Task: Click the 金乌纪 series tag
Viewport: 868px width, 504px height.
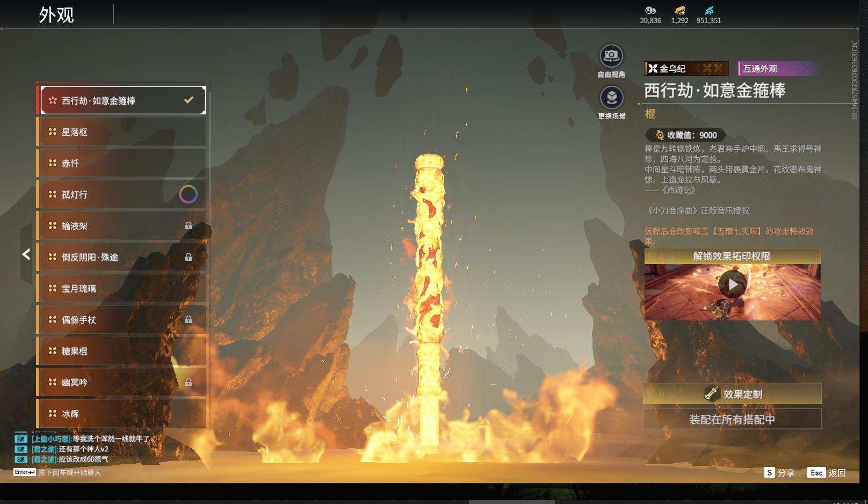Action: 686,69
